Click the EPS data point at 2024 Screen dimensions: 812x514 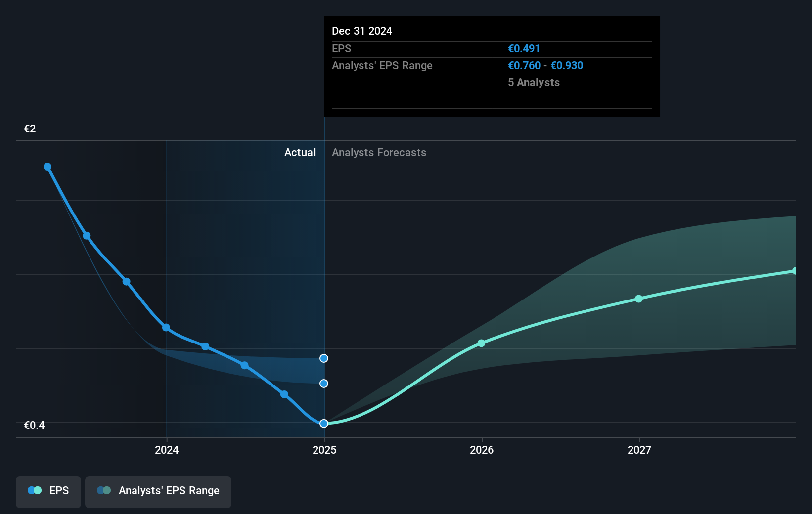pos(166,328)
